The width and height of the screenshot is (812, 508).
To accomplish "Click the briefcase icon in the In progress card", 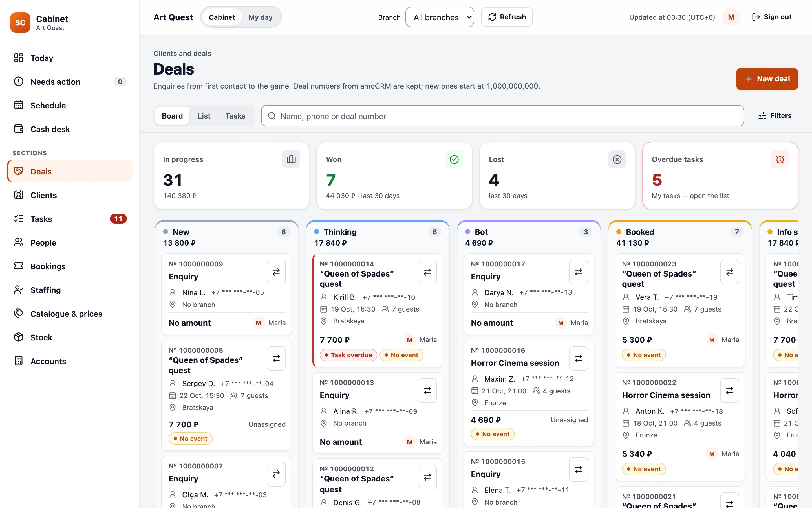I will [291, 159].
